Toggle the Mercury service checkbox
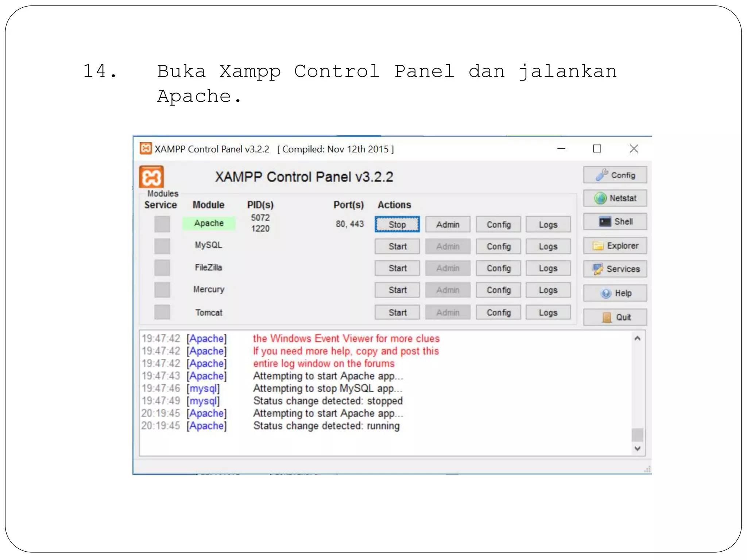The image size is (747, 560). (162, 290)
